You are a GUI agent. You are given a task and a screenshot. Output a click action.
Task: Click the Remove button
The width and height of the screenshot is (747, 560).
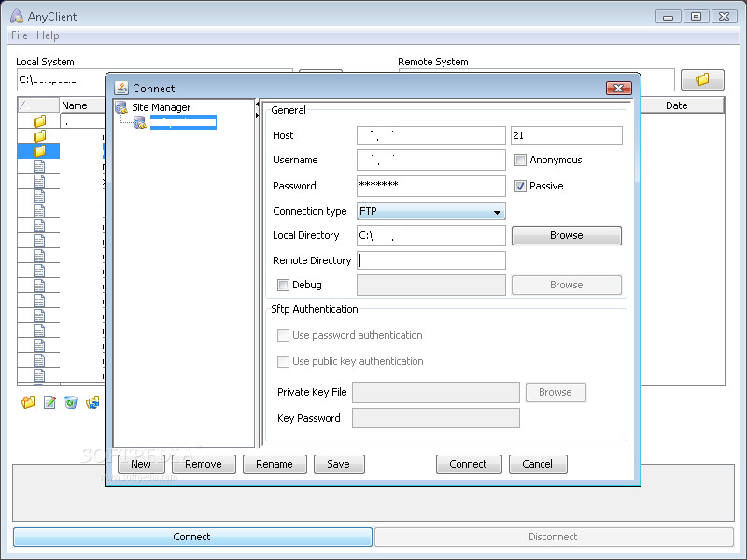pos(204,464)
